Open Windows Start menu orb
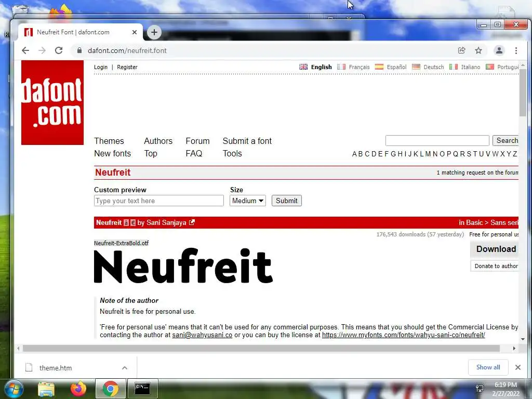This screenshot has width=532, height=399. 14,389
